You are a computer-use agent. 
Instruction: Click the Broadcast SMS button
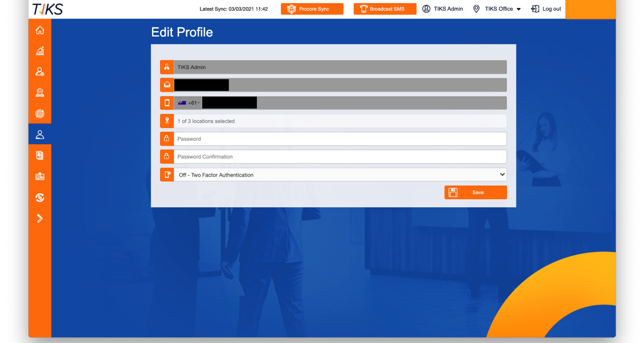coord(385,8)
